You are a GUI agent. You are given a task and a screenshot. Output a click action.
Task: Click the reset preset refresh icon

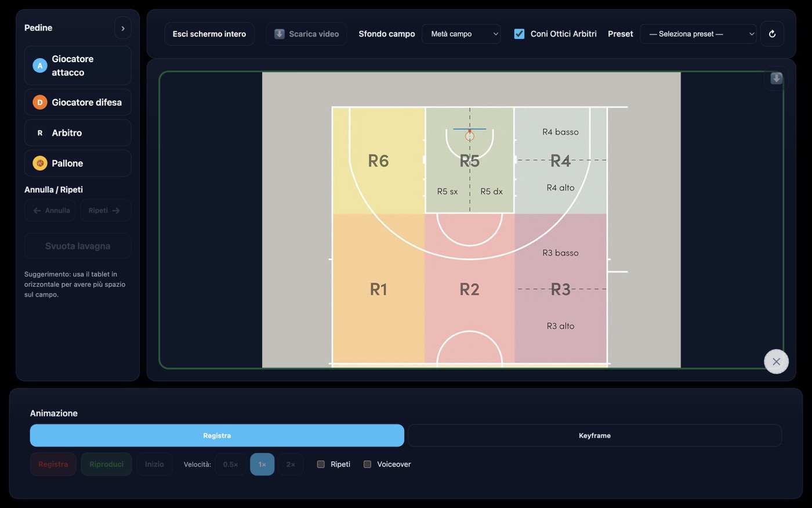click(x=772, y=34)
